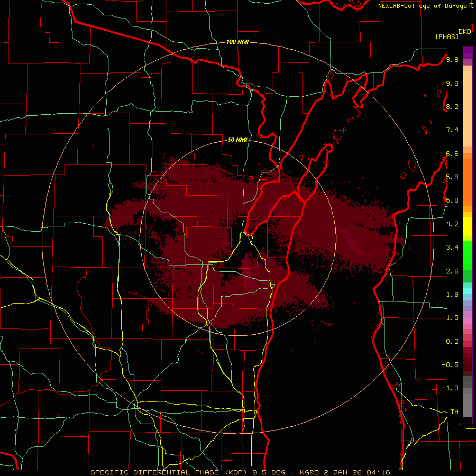Click the 0.2 legend value

pyautogui.click(x=452, y=342)
